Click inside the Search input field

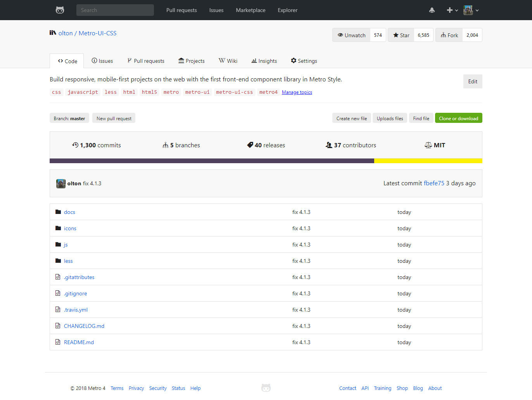tap(115, 10)
